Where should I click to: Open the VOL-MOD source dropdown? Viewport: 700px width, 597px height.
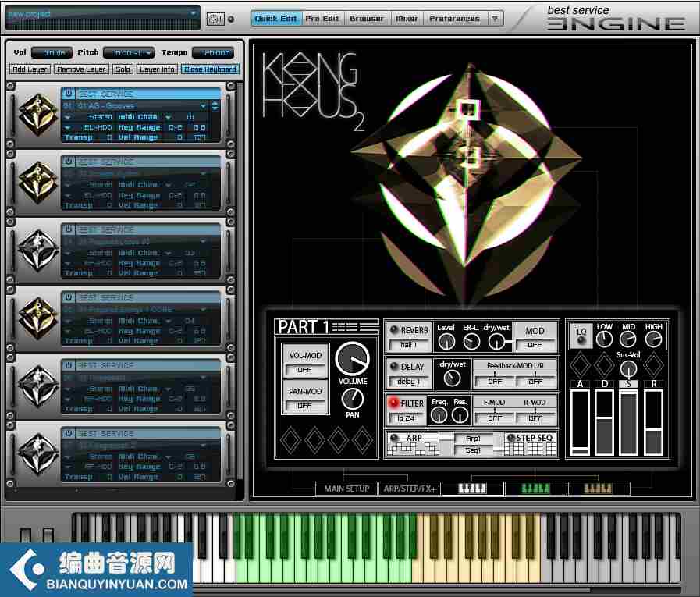[304, 370]
